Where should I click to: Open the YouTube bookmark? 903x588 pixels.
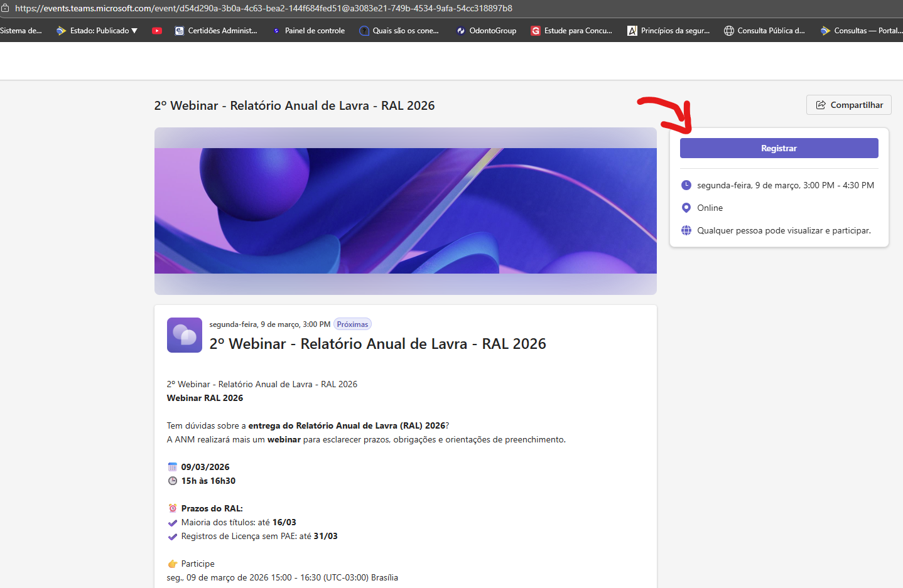tap(156, 30)
